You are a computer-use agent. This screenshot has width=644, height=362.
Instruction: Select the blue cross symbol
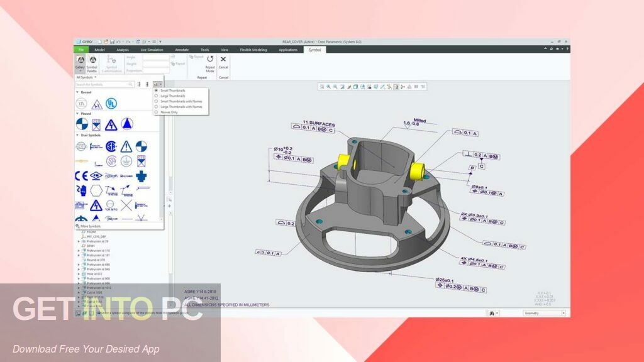(x=142, y=176)
